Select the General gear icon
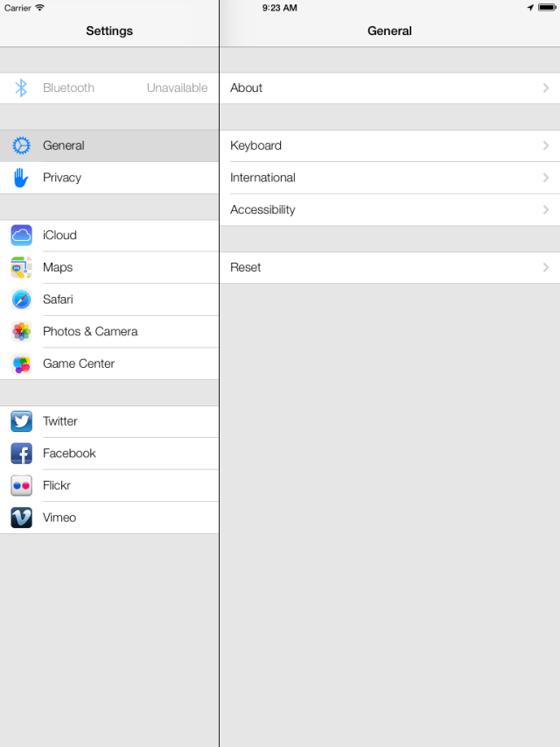 pyautogui.click(x=21, y=145)
